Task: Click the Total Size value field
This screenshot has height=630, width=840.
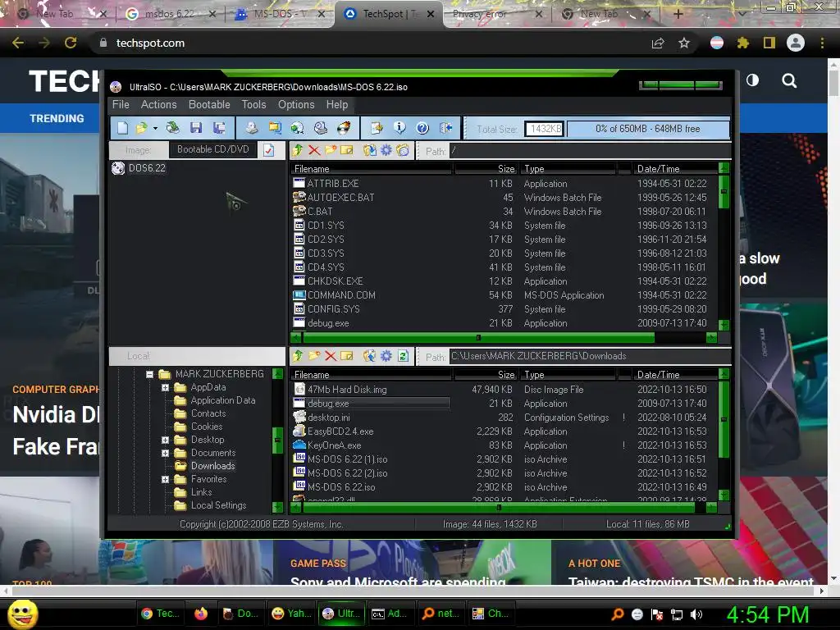Action: click(x=544, y=129)
